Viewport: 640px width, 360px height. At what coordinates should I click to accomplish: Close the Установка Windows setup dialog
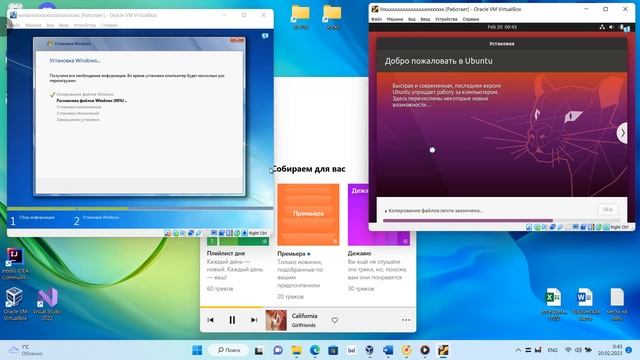[x=237, y=40]
